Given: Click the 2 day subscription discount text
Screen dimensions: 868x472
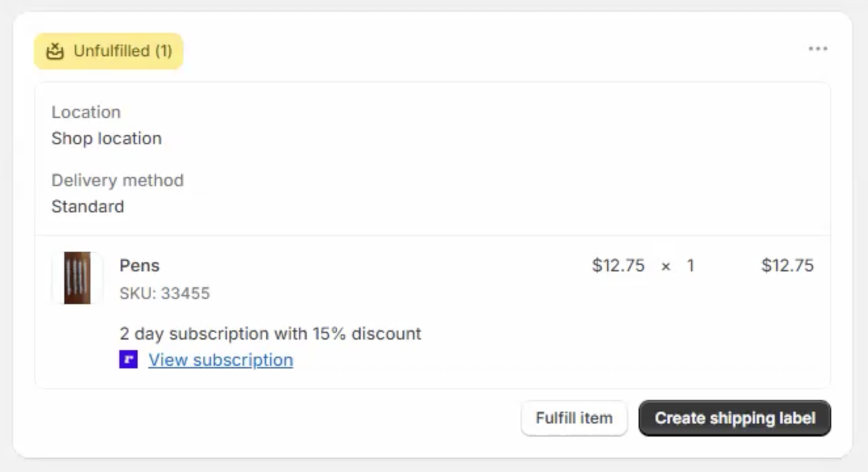Looking at the screenshot, I should [270, 334].
